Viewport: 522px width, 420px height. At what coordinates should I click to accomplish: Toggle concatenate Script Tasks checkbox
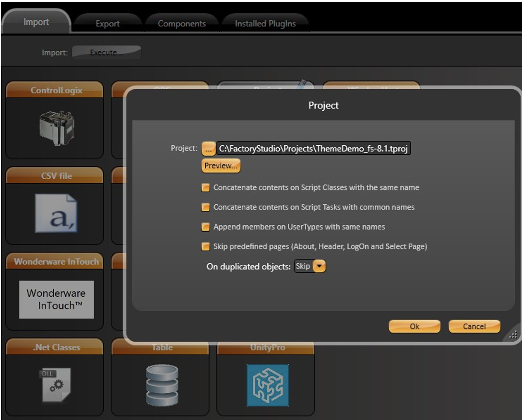pyautogui.click(x=205, y=208)
